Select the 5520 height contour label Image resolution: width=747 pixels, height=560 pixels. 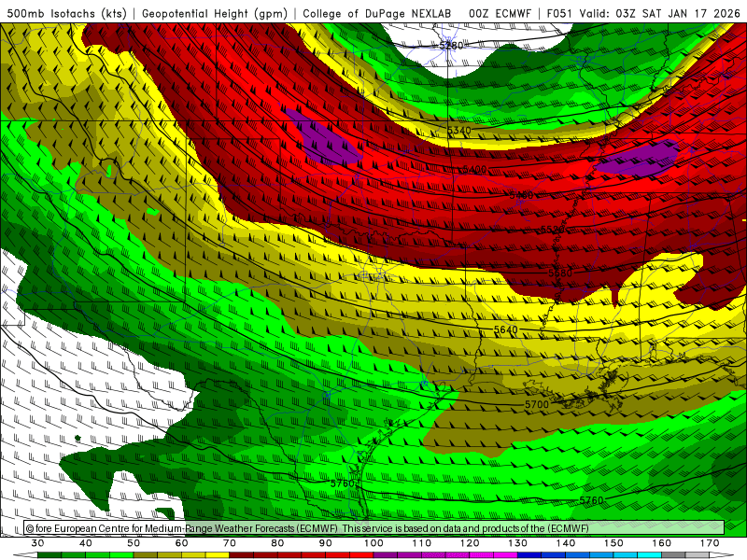(x=553, y=230)
